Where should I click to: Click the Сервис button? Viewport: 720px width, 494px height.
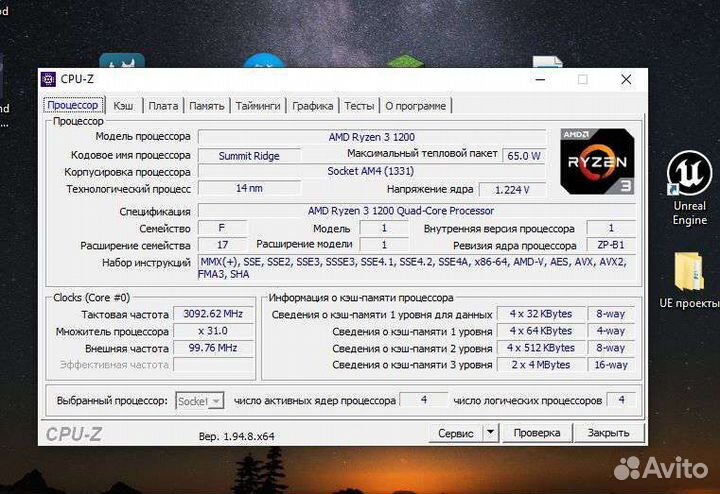pos(456,433)
